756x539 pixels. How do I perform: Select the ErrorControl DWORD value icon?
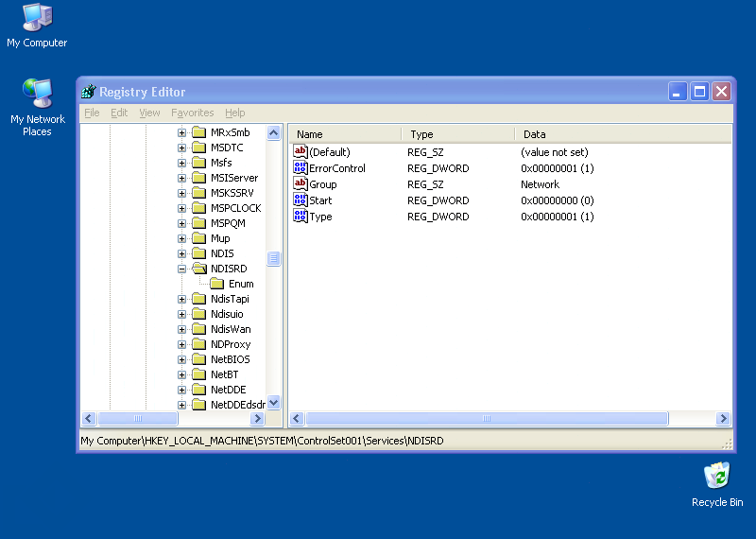coord(300,168)
